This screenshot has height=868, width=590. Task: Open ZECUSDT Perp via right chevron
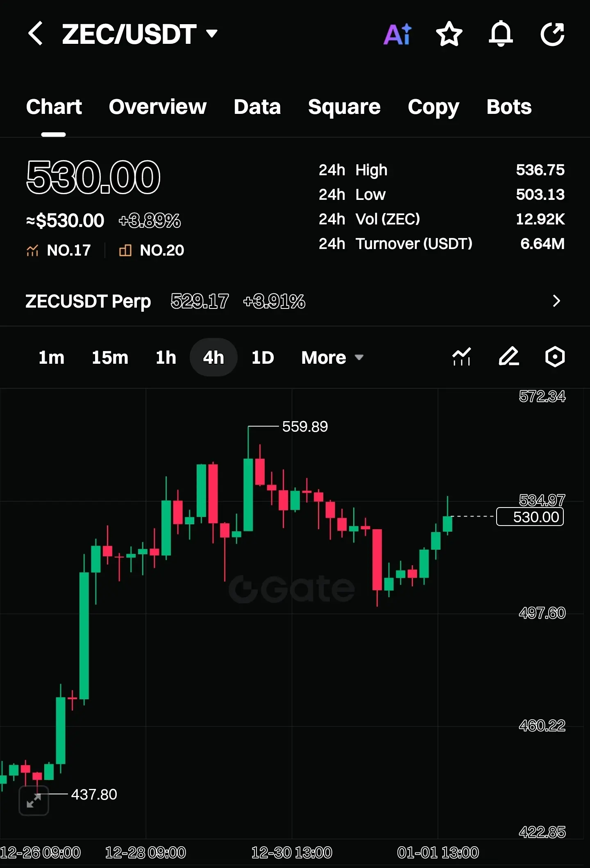556,301
